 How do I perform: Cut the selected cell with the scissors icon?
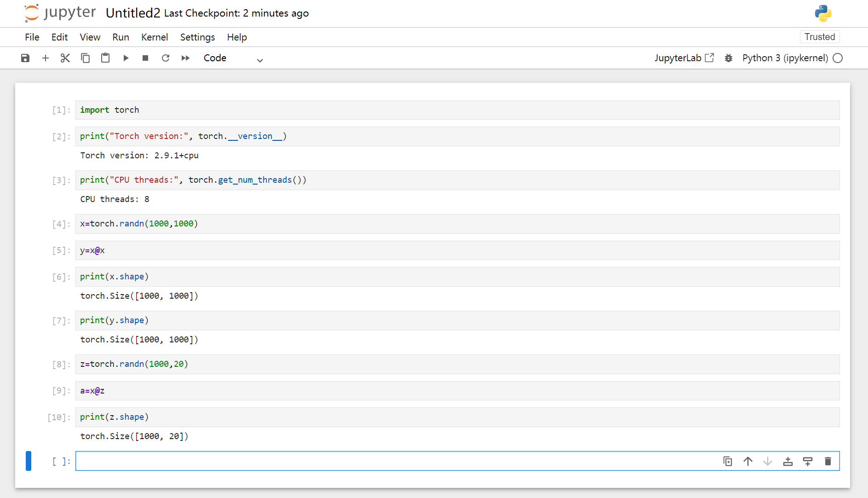click(x=65, y=58)
